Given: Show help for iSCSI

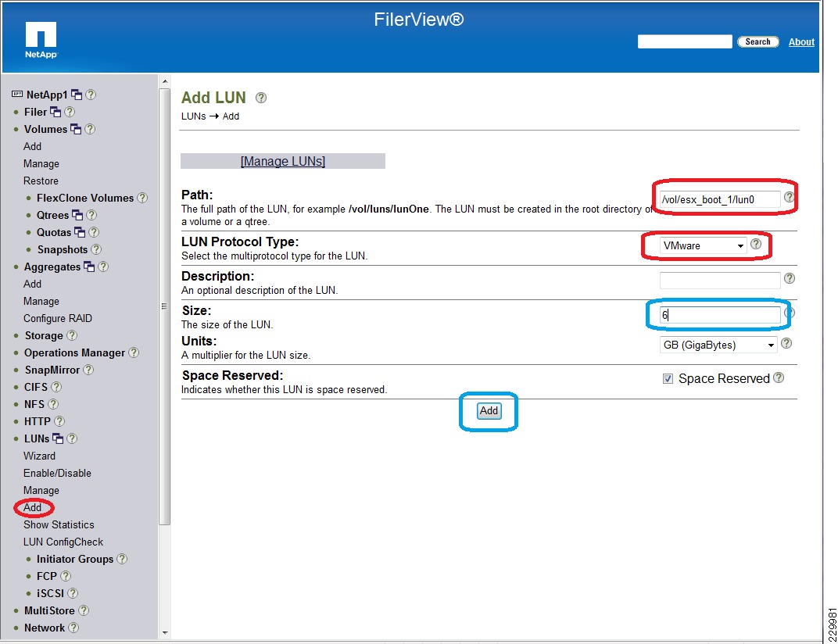Looking at the screenshot, I should [x=73, y=593].
